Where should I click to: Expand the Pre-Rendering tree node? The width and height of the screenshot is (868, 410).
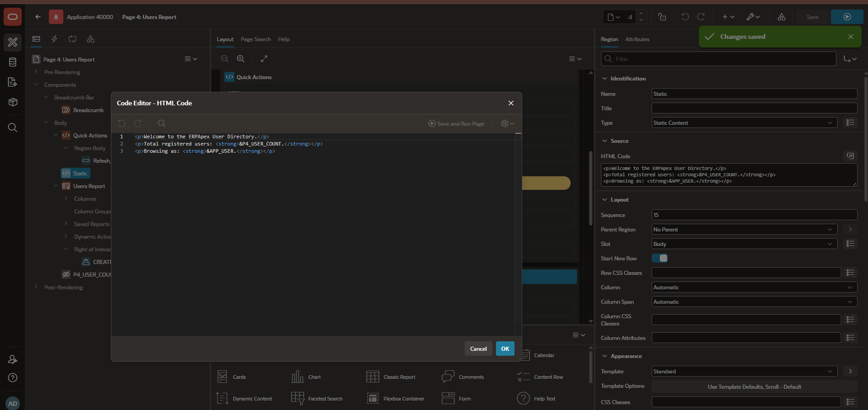[x=36, y=72]
